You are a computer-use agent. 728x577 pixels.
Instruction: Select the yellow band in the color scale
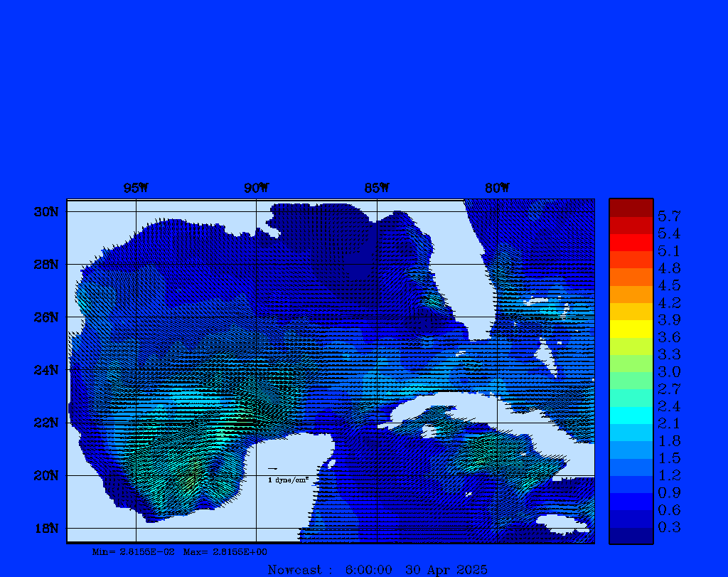coord(631,329)
